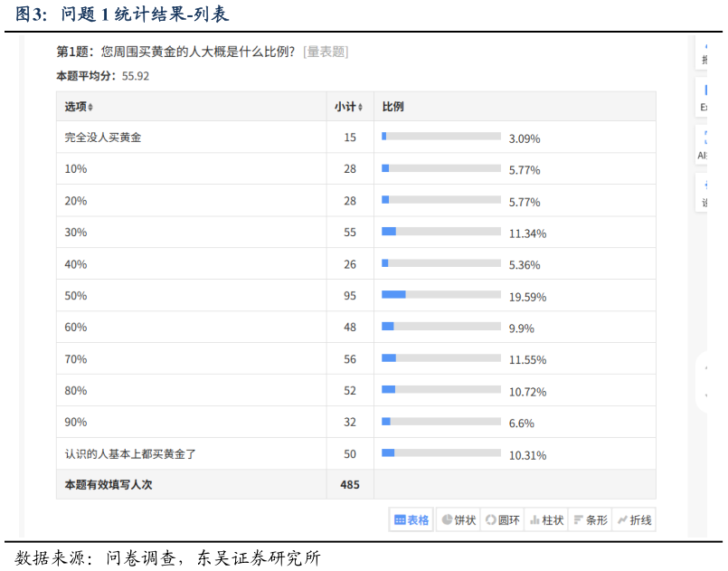Click the count value 15
This screenshot has width=728, height=571.
click(350, 137)
